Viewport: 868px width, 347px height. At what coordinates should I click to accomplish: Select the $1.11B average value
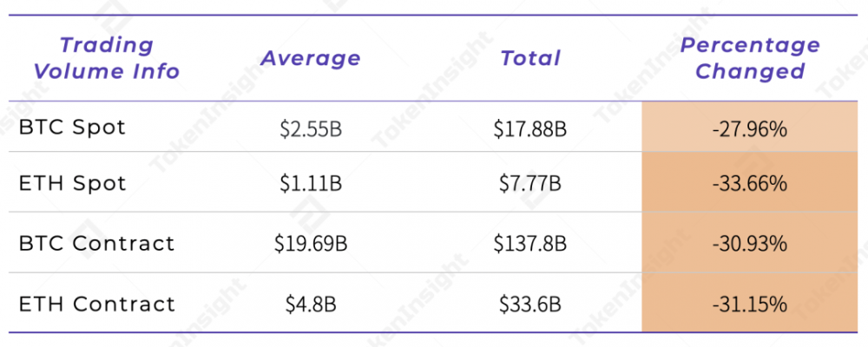coord(311,185)
